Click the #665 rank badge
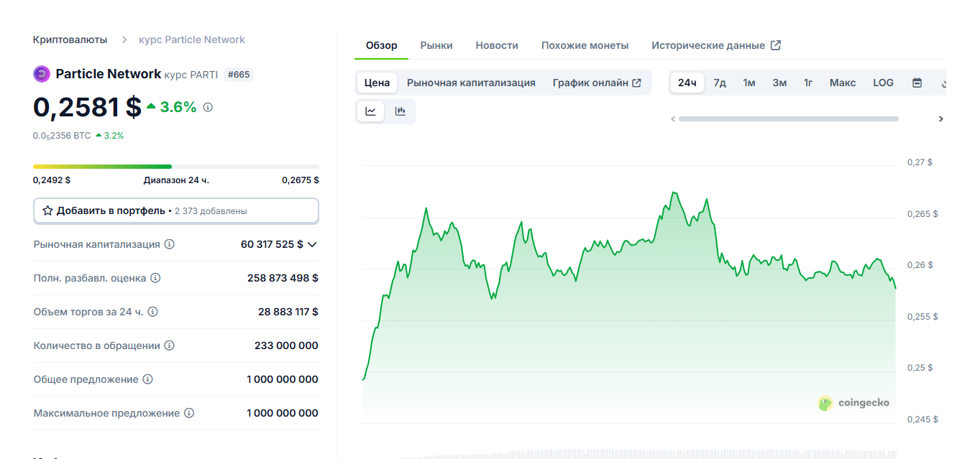Viewport: 980px width, 459px height. click(239, 74)
